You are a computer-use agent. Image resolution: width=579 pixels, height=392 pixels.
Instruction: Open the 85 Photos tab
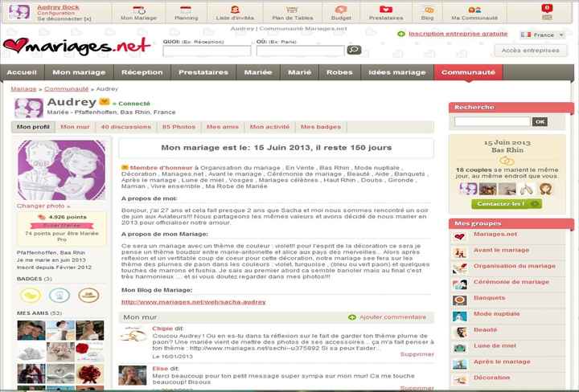click(x=179, y=127)
